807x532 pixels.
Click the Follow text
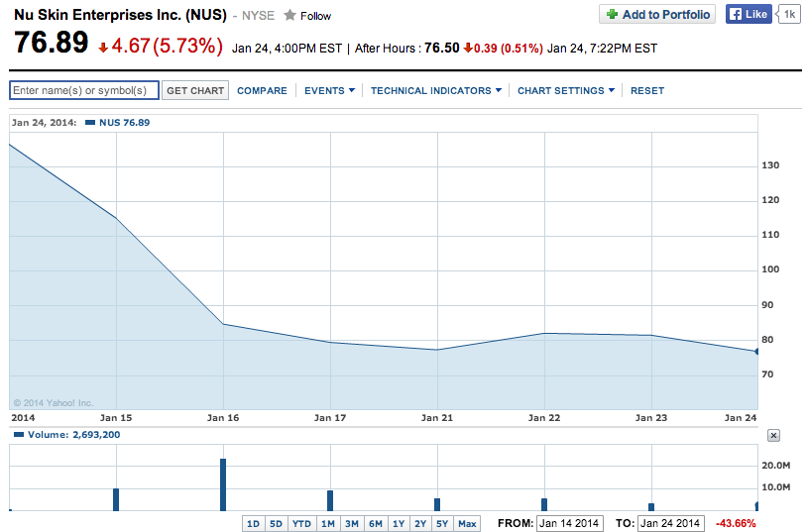(315, 16)
